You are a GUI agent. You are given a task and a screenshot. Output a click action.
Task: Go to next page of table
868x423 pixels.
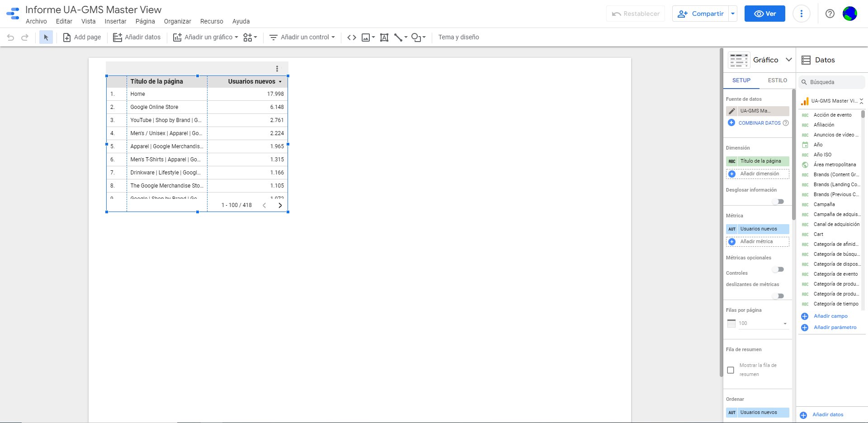coord(280,205)
